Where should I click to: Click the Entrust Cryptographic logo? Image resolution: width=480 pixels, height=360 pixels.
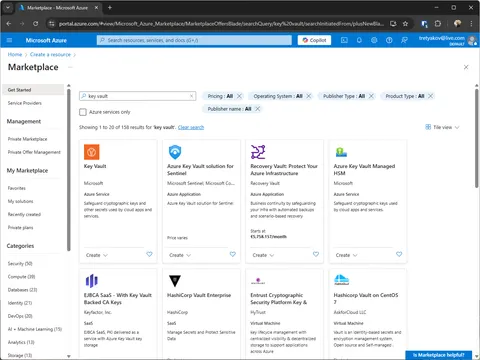[258, 281]
